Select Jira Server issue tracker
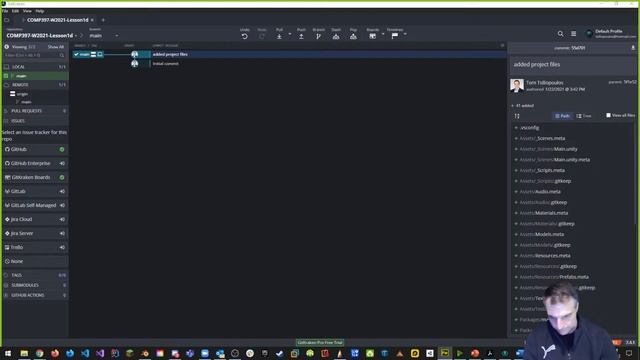The image size is (640, 360). pos(34,233)
